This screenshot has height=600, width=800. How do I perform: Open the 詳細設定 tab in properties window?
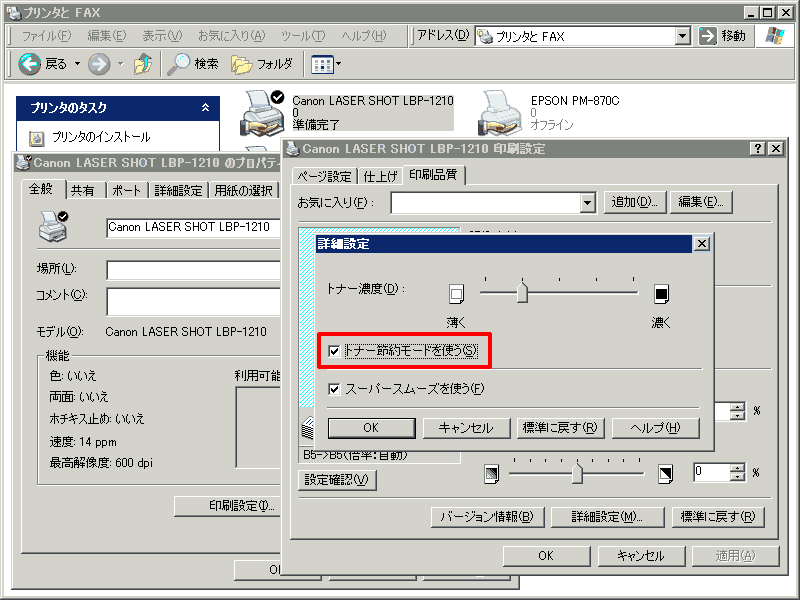click(x=178, y=190)
